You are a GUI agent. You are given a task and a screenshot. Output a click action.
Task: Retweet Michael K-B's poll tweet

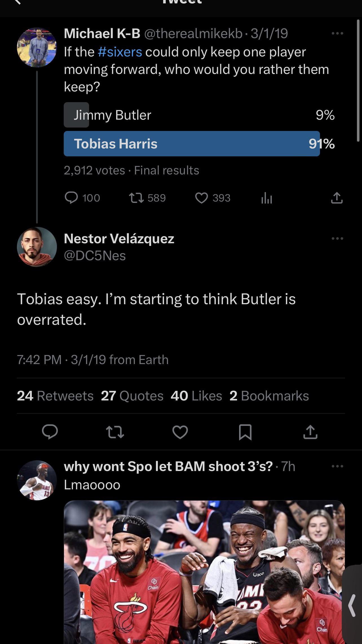pyautogui.click(x=136, y=198)
